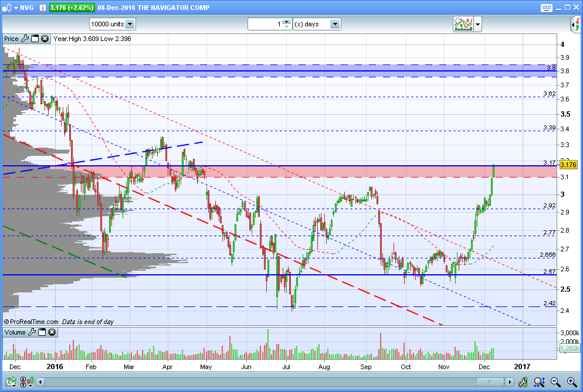The image size is (583, 392).
Task: Click the 08-Dec-2016 date in title
Action: [116, 8]
